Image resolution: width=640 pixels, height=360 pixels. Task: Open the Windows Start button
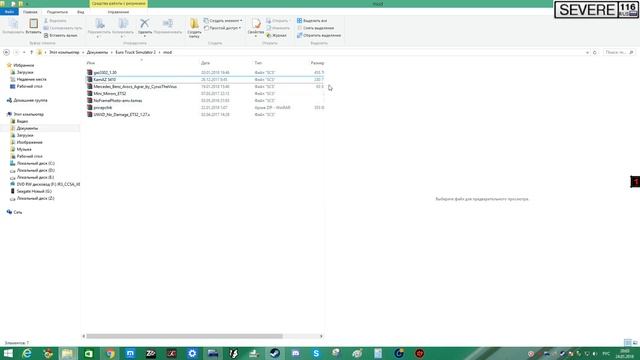point(8,353)
